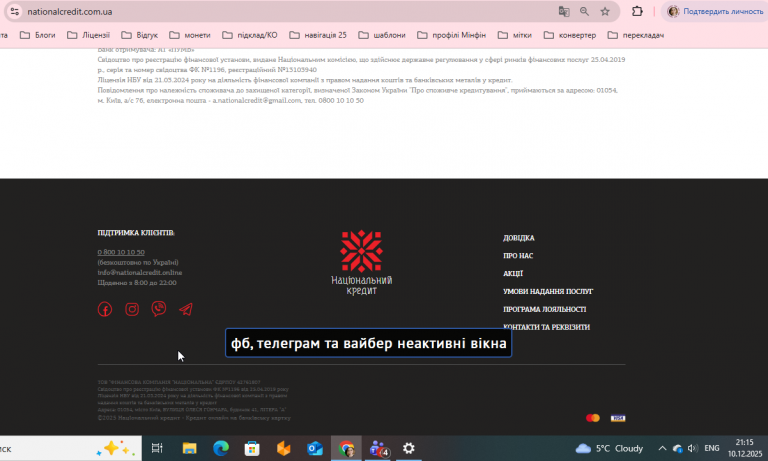
Task: Show hidden tray icons chevron
Action: [662, 448]
